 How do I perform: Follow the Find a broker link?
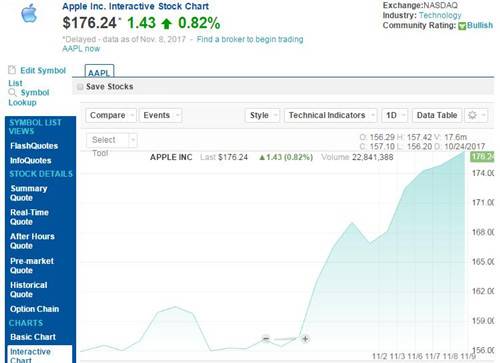pyautogui.click(x=250, y=39)
